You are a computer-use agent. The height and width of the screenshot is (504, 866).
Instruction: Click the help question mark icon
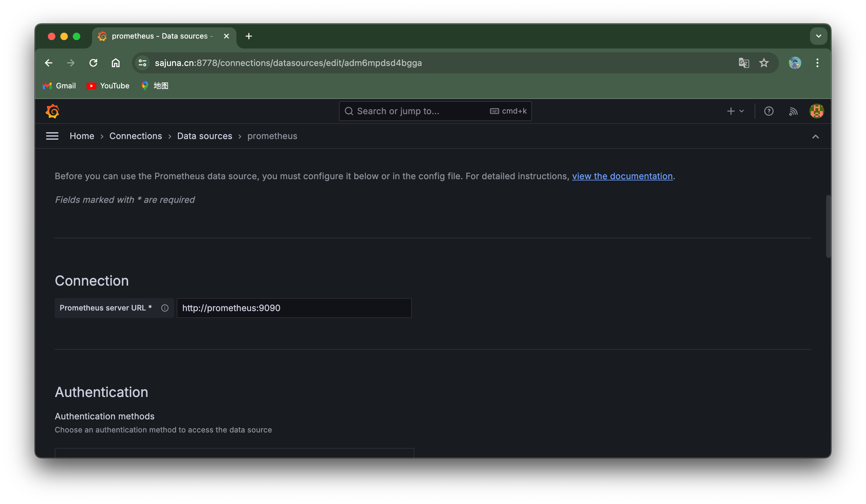pos(768,111)
